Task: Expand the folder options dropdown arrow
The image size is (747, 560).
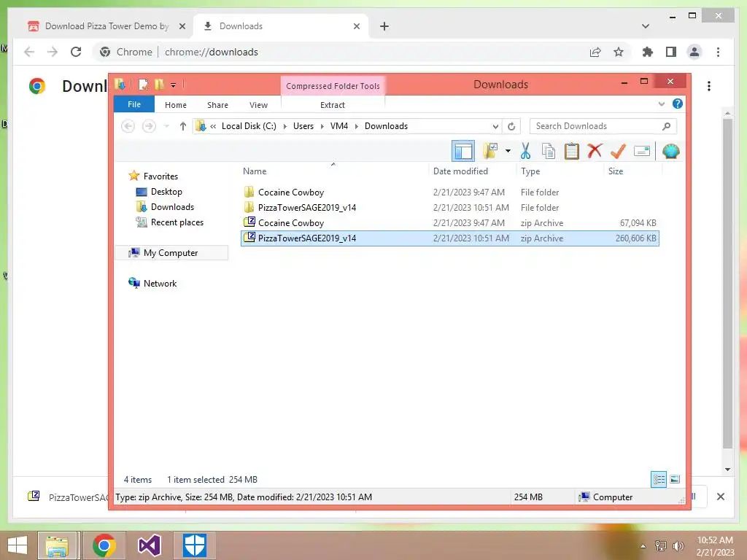Action: click(x=508, y=152)
